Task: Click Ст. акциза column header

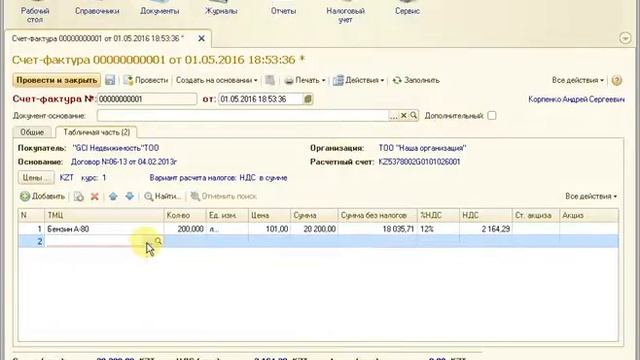Action: click(536, 215)
